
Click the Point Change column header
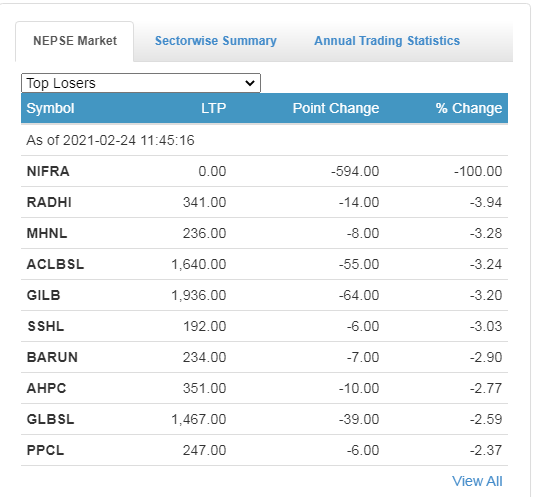click(336, 108)
